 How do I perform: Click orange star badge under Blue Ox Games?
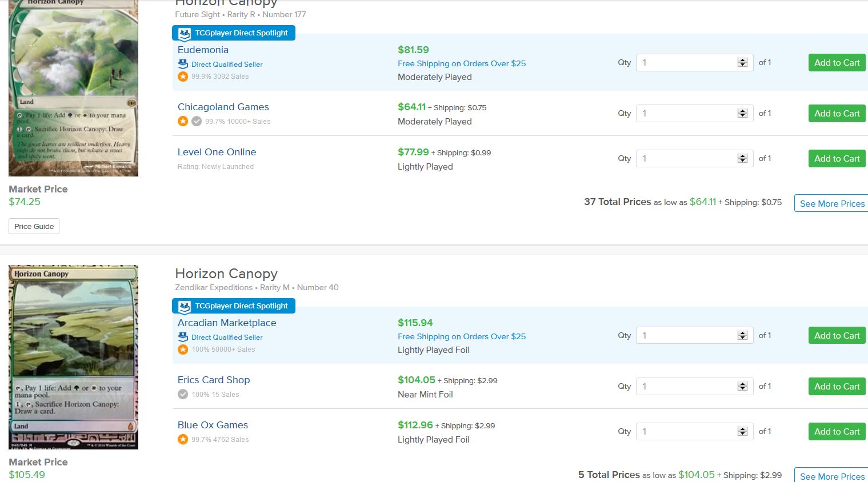click(x=183, y=440)
